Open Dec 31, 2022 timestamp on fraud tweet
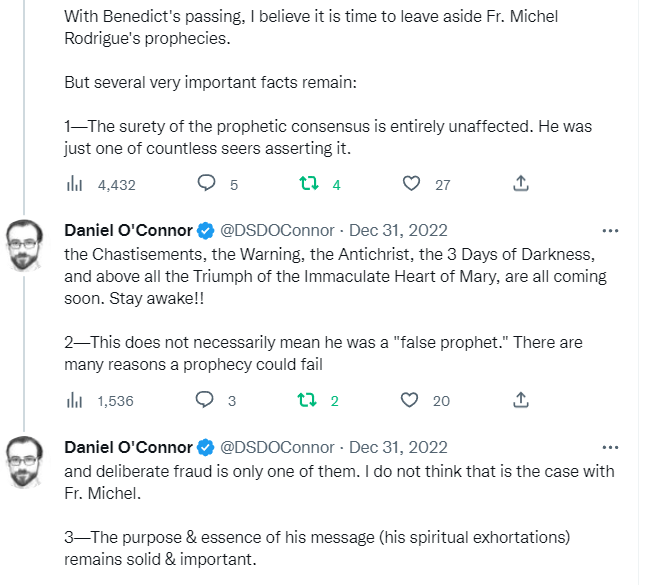The width and height of the screenshot is (645, 585). tap(398, 446)
